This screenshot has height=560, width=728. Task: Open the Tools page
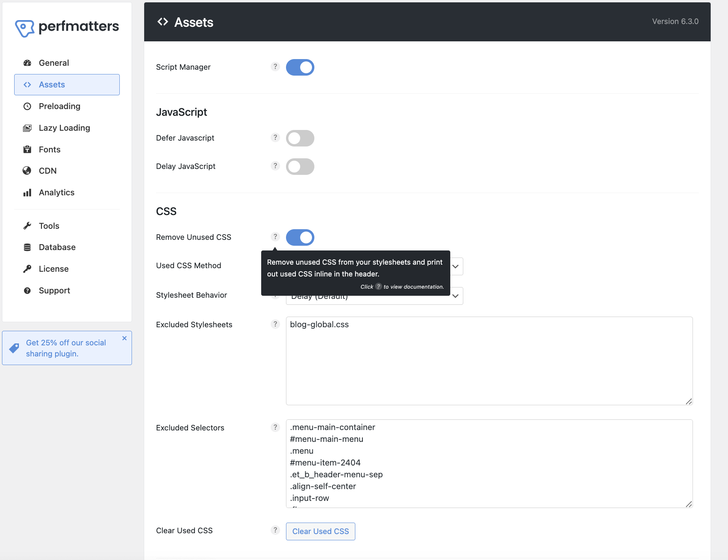[67, 226]
